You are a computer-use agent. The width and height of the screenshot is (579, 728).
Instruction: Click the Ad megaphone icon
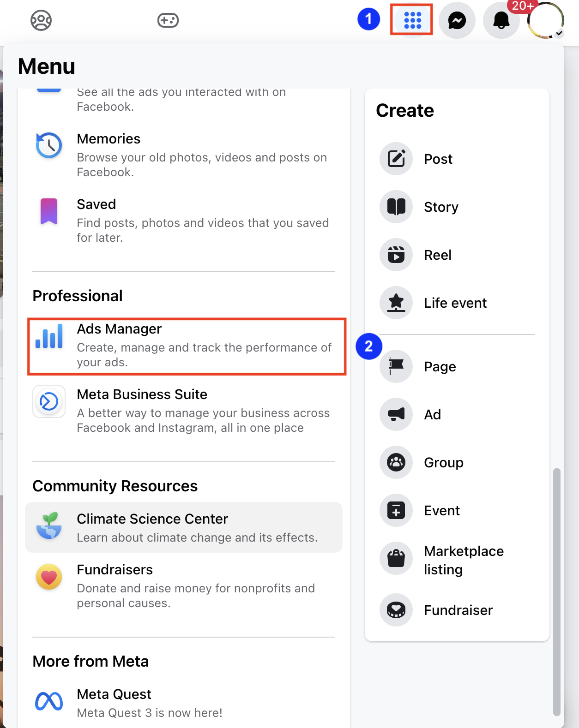click(396, 414)
